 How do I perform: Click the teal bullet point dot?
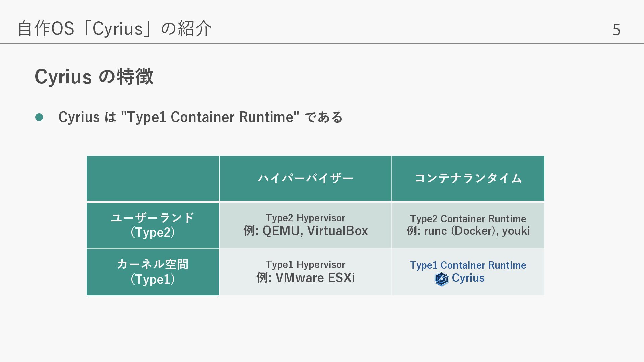point(39,117)
